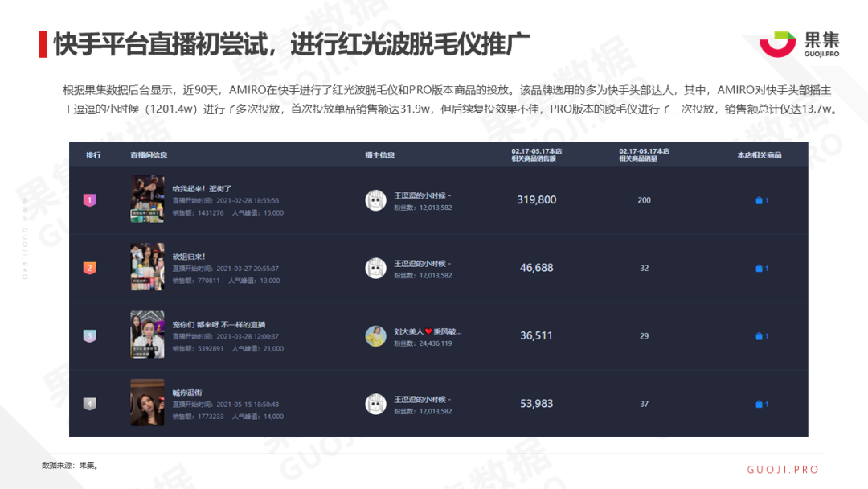Click the sales volume 29
This screenshot has width=868, height=489.
[645, 335]
